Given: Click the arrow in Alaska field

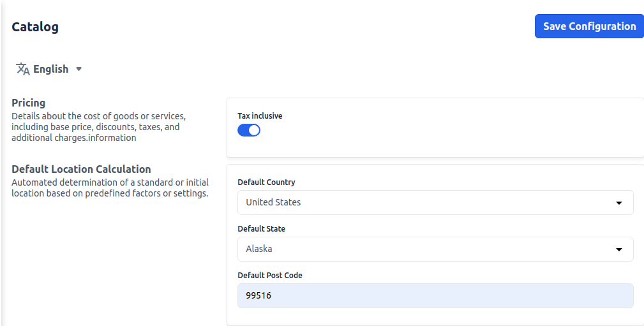Looking at the screenshot, I should tap(618, 249).
